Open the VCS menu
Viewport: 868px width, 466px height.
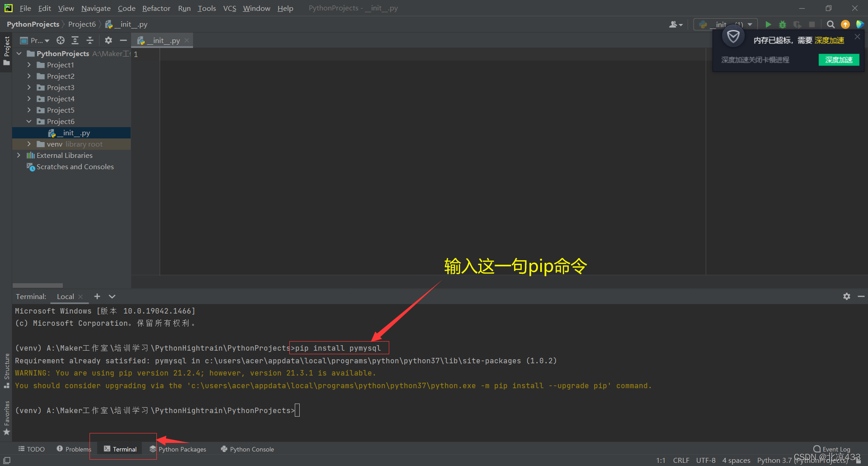(x=229, y=8)
